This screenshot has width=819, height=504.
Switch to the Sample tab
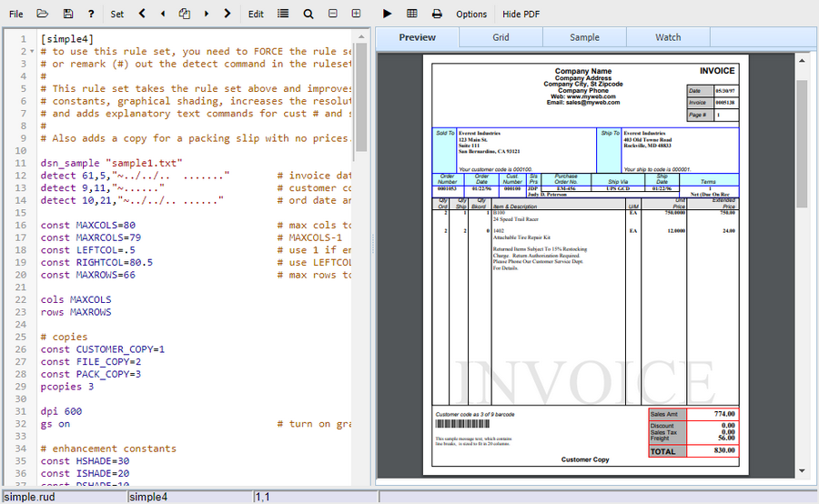tap(584, 37)
